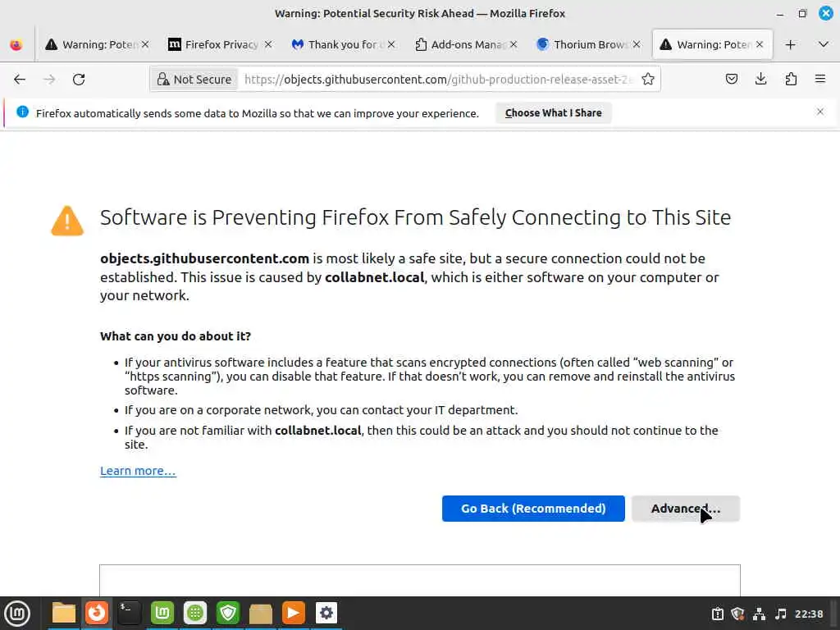Expand the list all tabs chevron
Image resolution: width=840 pixels, height=630 pixels.
tap(824, 45)
